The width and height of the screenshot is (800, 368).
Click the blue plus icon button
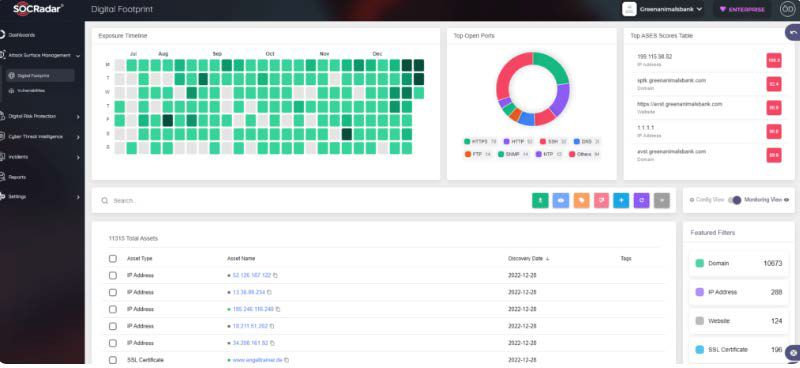click(621, 201)
